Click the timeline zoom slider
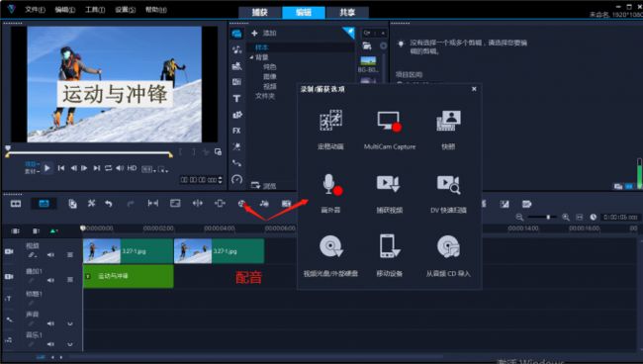 click(x=543, y=217)
